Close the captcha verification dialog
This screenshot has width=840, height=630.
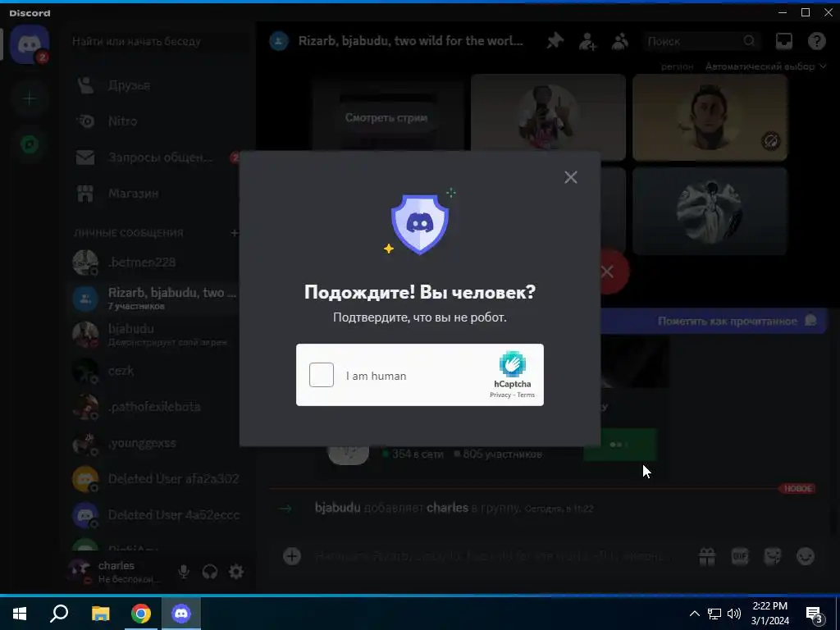[571, 177]
